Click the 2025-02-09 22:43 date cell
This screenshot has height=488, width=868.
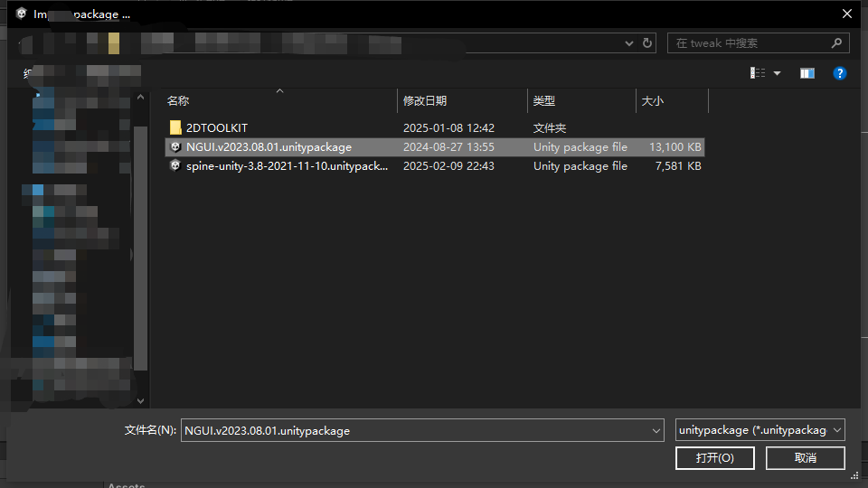click(448, 166)
